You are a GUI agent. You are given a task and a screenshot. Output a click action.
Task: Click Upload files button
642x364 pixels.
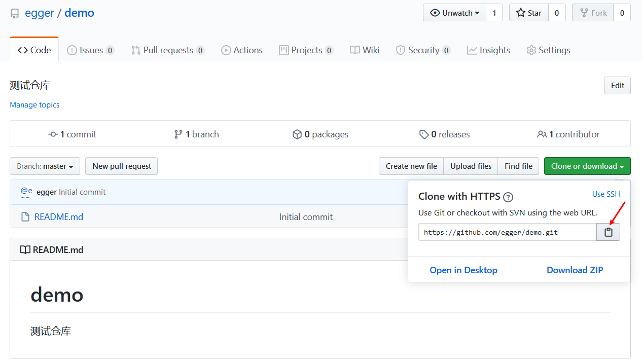pos(471,166)
